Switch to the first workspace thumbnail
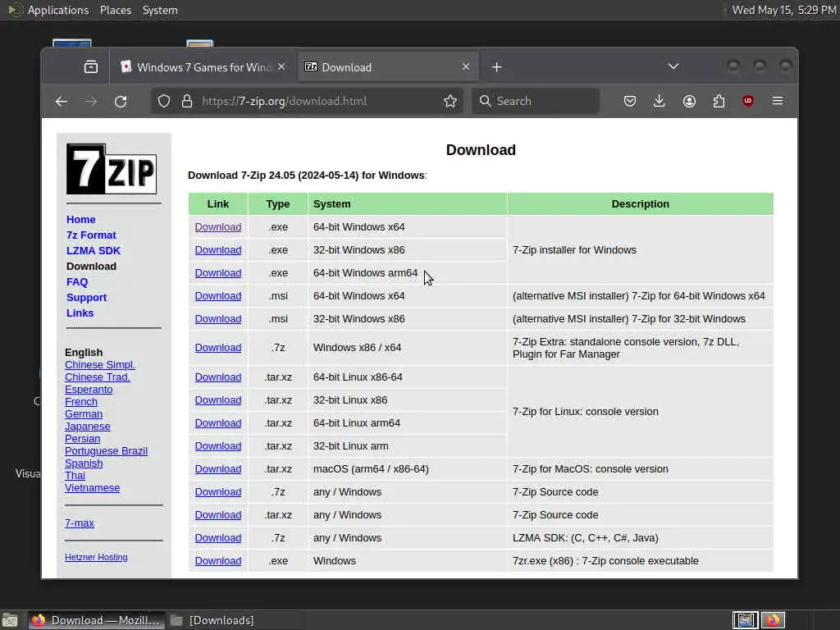 coord(745,620)
